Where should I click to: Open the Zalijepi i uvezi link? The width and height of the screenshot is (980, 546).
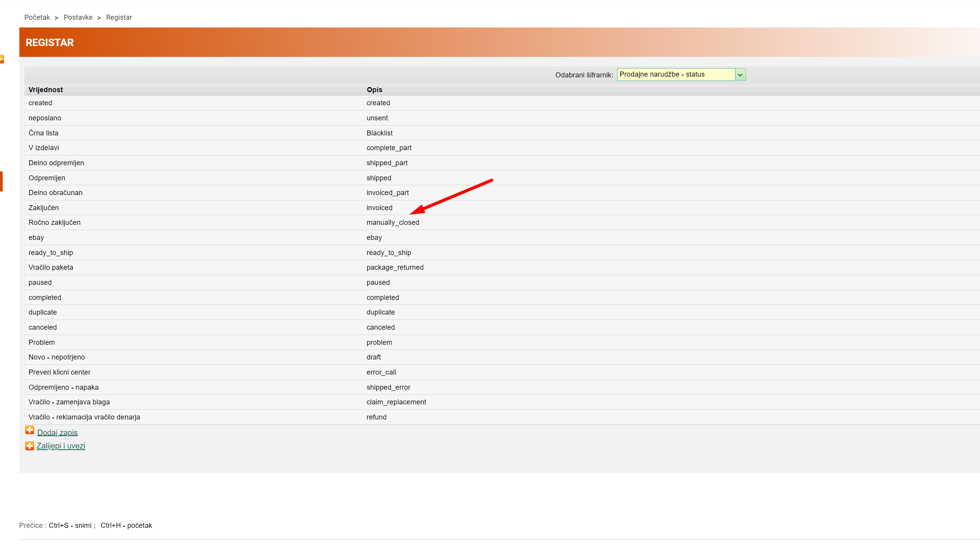tap(61, 446)
